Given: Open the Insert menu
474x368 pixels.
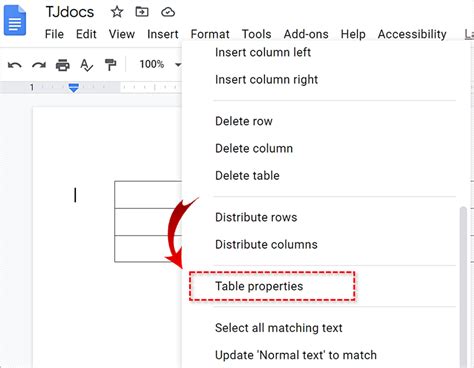Looking at the screenshot, I should coord(163,34).
